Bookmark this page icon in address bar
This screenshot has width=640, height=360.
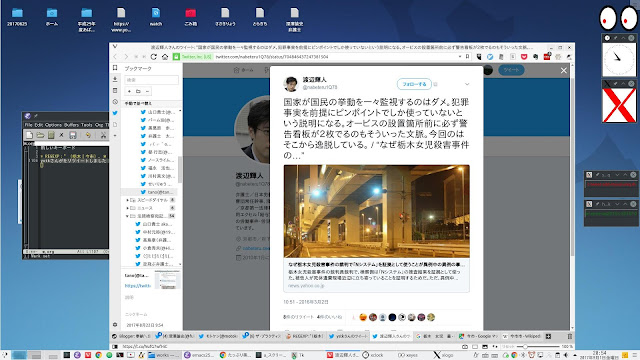(x=467, y=57)
